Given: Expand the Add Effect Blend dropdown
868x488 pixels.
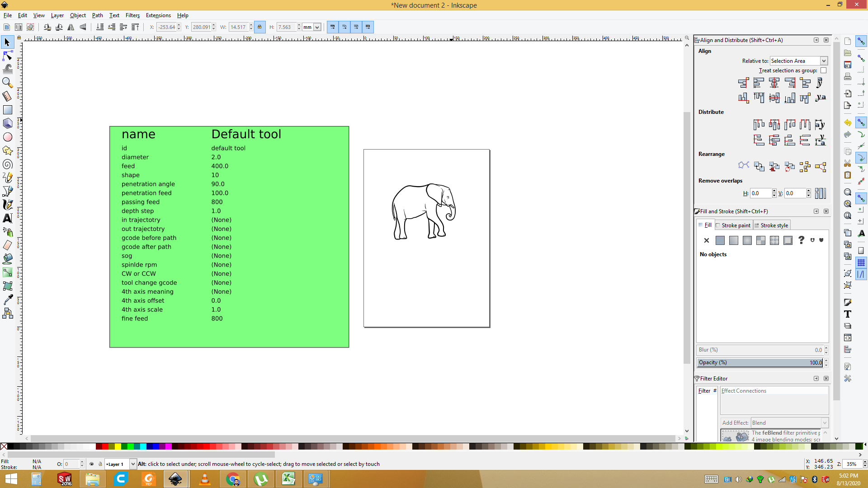Looking at the screenshot, I should (789, 423).
